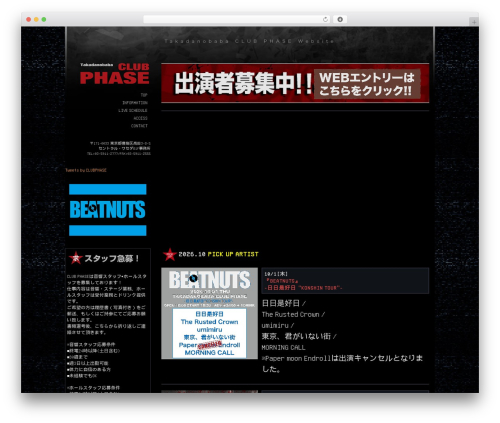Click the TEL/FAX number line
The height and width of the screenshot is (423, 500).
pos(119,154)
